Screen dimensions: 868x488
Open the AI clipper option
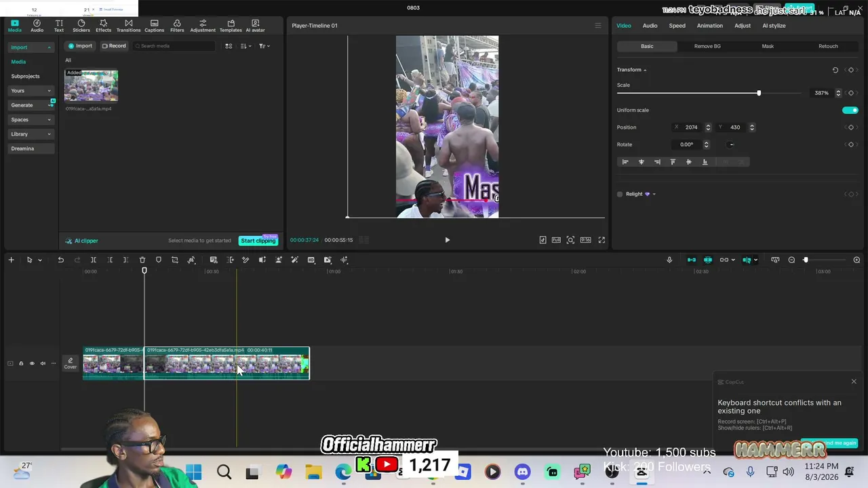82,241
